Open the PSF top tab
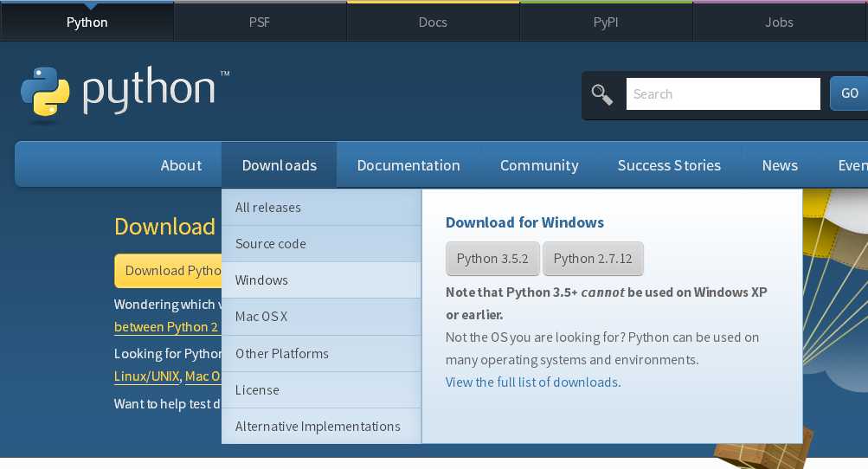Image resolution: width=868 pixels, height=469 pixels. pos(260,22)
